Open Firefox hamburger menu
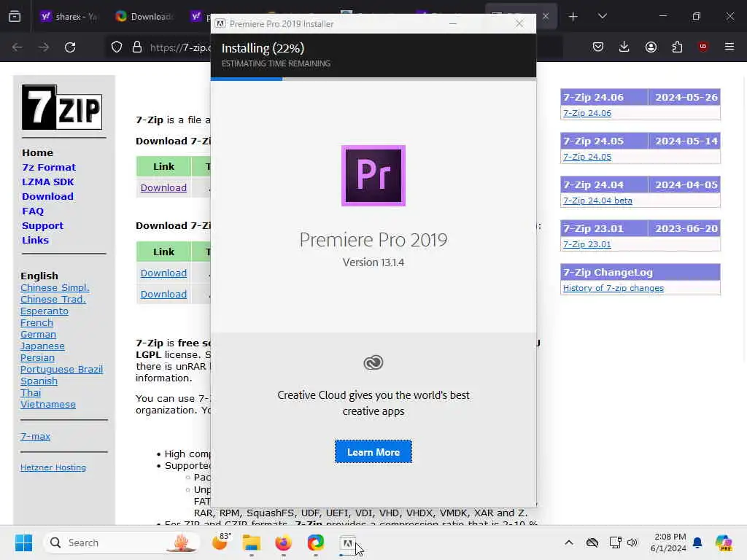This screenshot has width=747, height=560. click(729, 47)
